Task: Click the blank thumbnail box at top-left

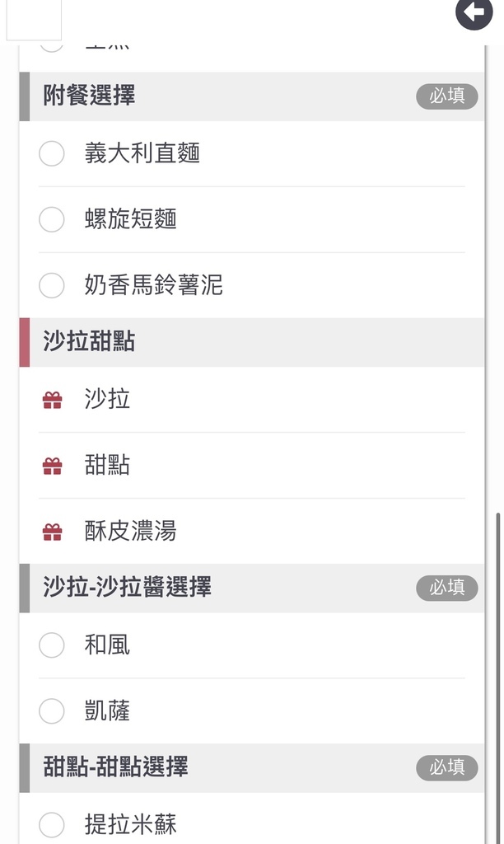Action: [x=34, y=20]
